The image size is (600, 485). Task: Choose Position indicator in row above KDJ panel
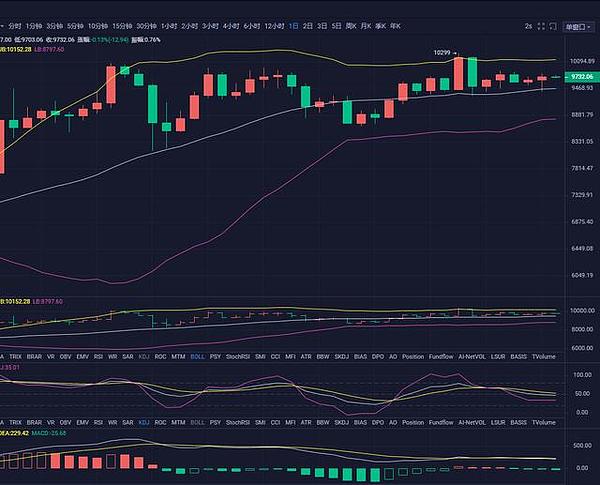(412, 355)
